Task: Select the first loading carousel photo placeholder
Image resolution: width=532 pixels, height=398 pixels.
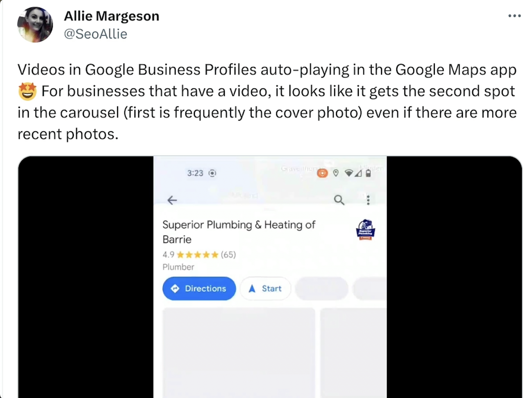Action: click(x=239, y=353)
